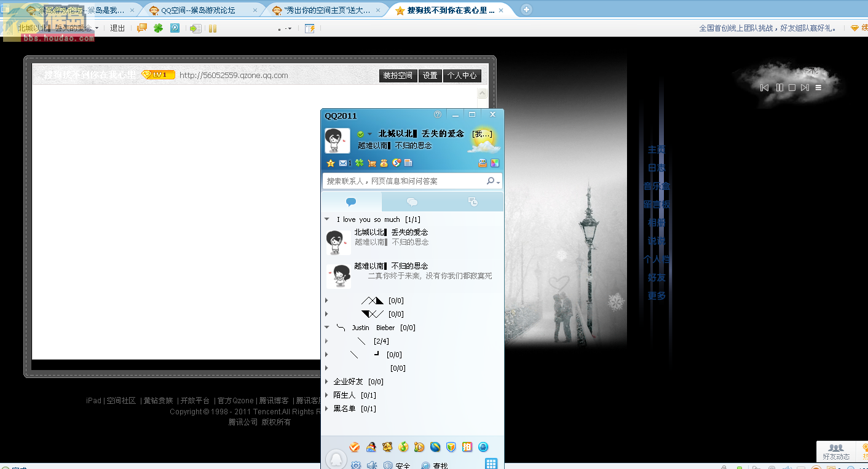Switch to contacts tab in QQ panel
Screen dimensions: 868x469
tap(351, 202)
